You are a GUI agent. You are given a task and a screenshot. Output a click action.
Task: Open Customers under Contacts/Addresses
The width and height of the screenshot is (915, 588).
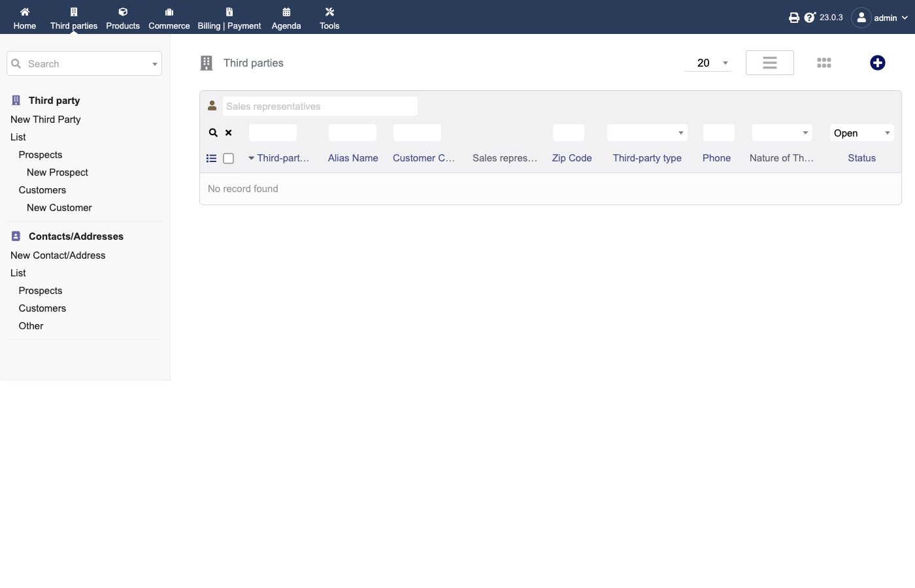click(42, 308)
